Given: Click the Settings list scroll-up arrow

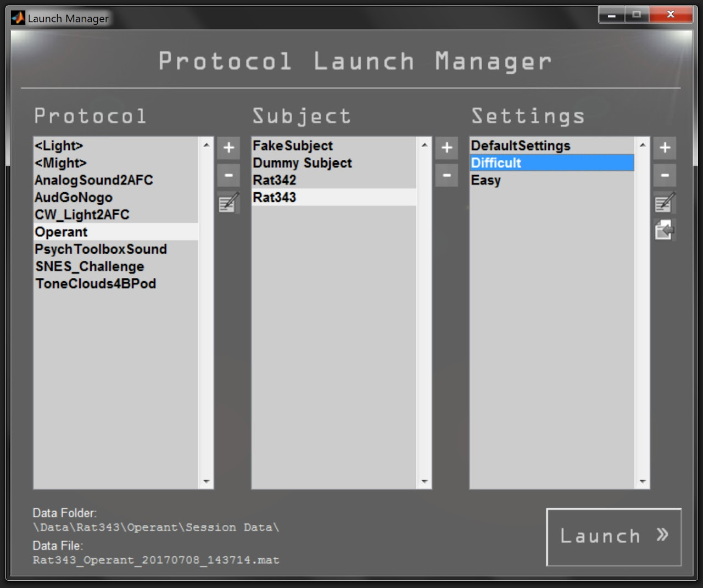Looking at the screenshot, I should click(642, 145).
